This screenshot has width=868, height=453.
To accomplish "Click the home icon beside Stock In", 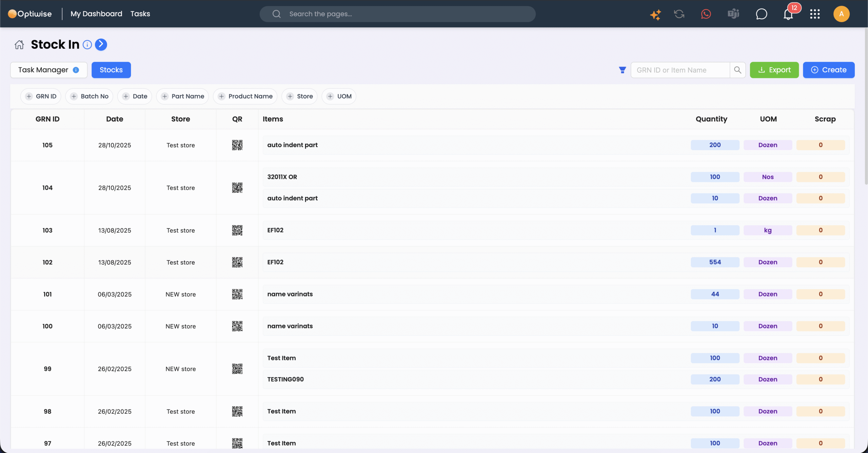I will [x=19, y=44].
